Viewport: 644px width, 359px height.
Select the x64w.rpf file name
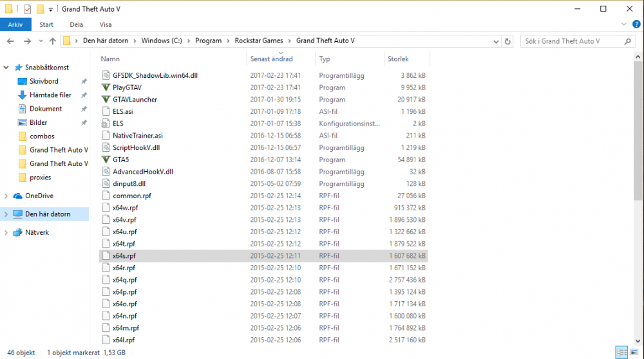pos(126,208)
